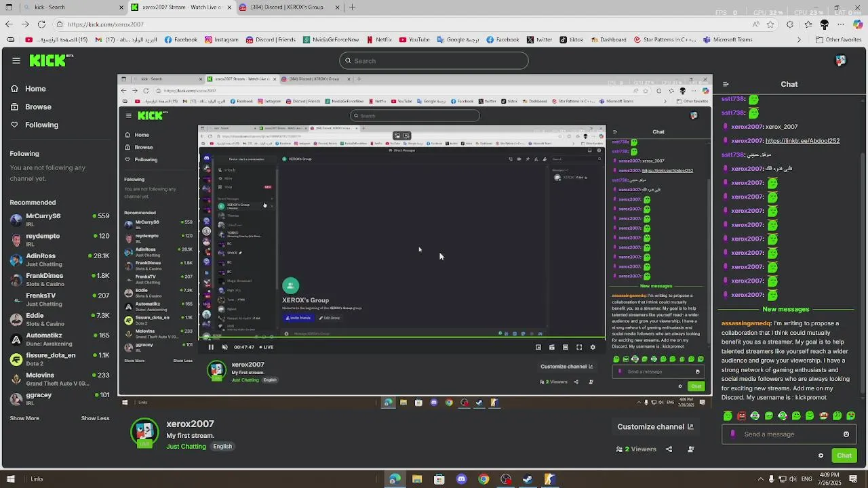
Task: Open Microsoft Teams bookmark
Action: coord(728,40)
